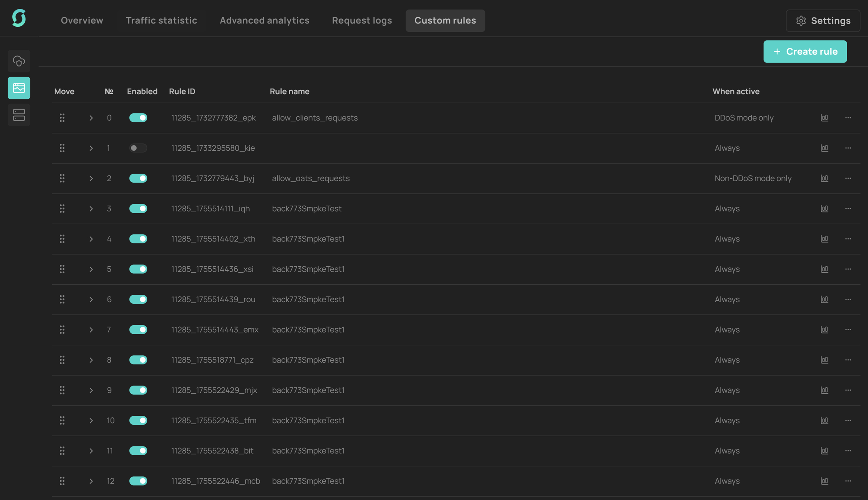Toggle off rule 11285_1755518771_cpz
The height and width of the screenshot is (500, 868).
[x=138, y=360]
